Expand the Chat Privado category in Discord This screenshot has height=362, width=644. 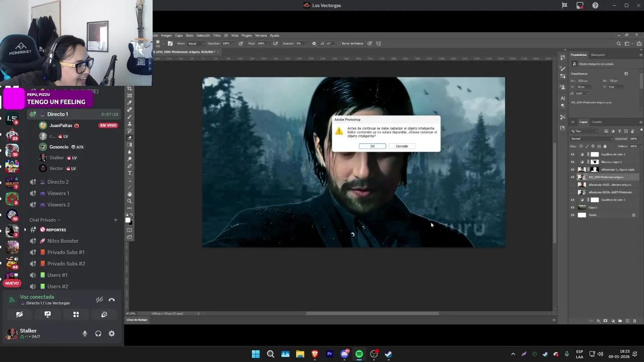click(x=45, y=220)
